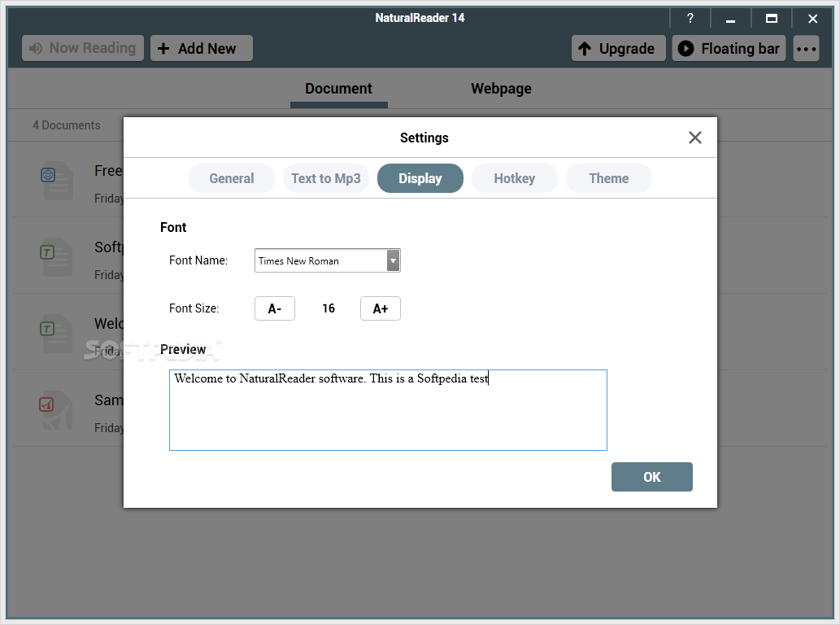
Task: Maximize the NaturalReader window
Action: [772, 18]
